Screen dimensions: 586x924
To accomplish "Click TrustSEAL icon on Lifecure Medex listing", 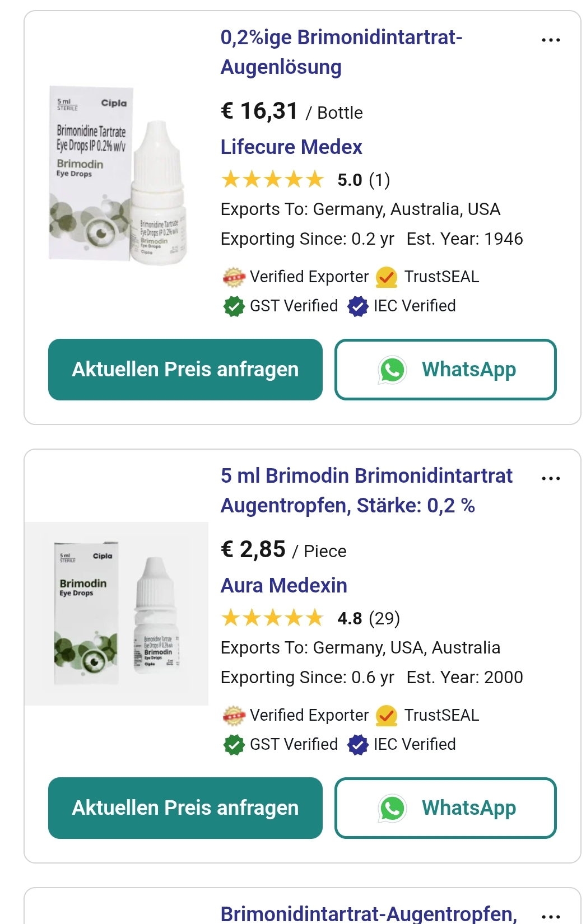I will point(387,277).
